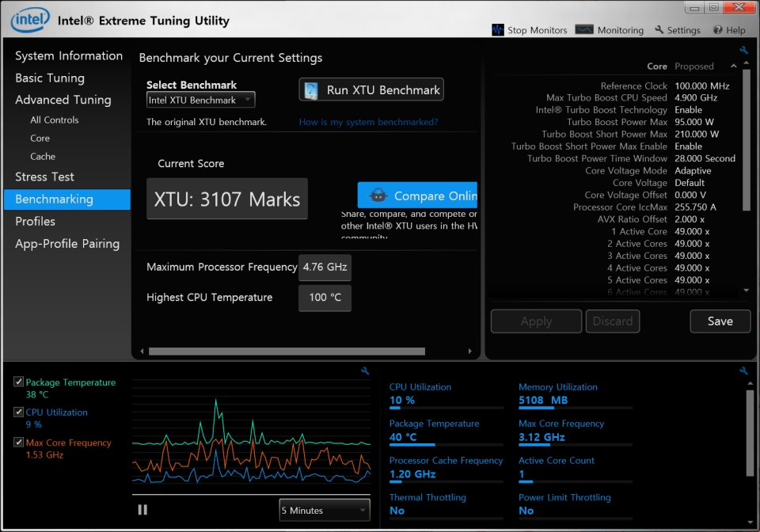The image size is (760, 532).
Task: Select Advanced Tuning in the sidebar
Action: 63,100
